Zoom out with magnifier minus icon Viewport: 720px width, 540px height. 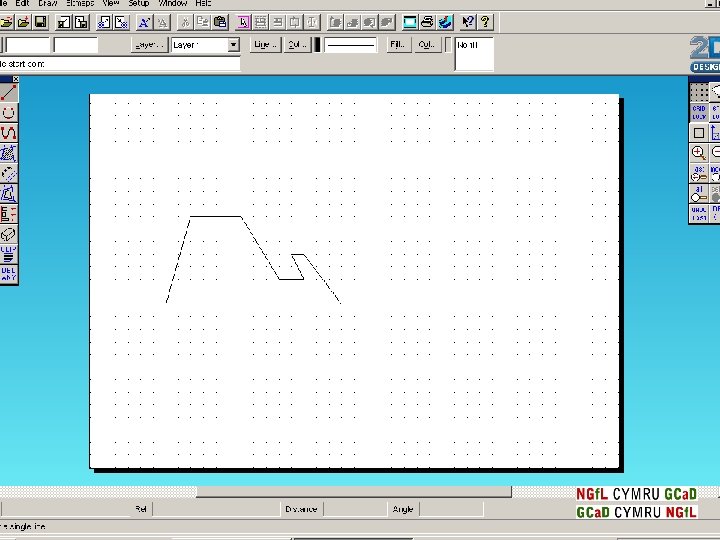[715, 153]
